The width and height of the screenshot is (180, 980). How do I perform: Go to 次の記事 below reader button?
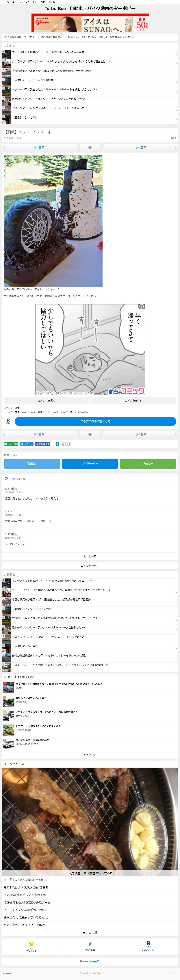click(141, 434)
